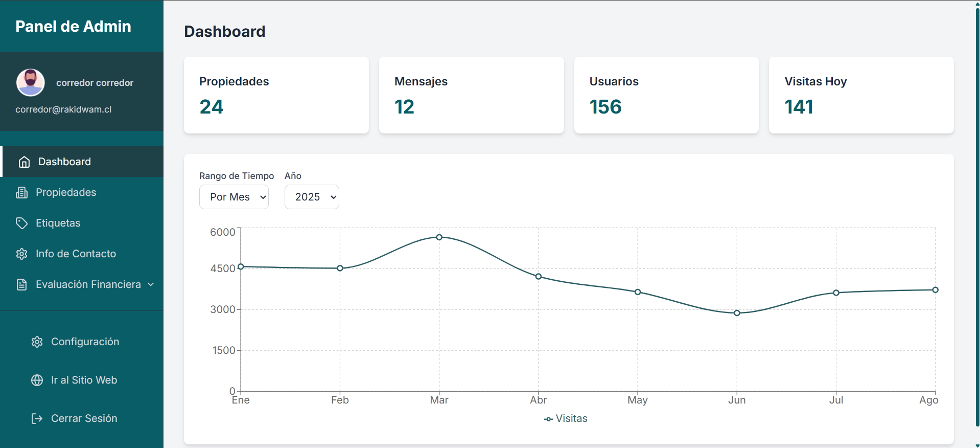Open the Año 2025 dropdown

[x=311, y=197]
